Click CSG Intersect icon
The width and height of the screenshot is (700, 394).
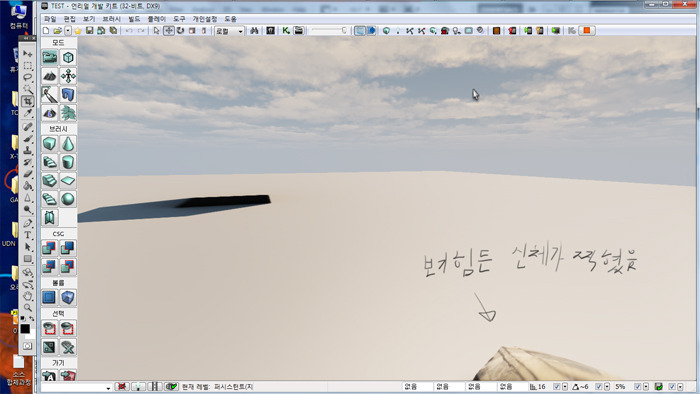(x=50, y=266)
